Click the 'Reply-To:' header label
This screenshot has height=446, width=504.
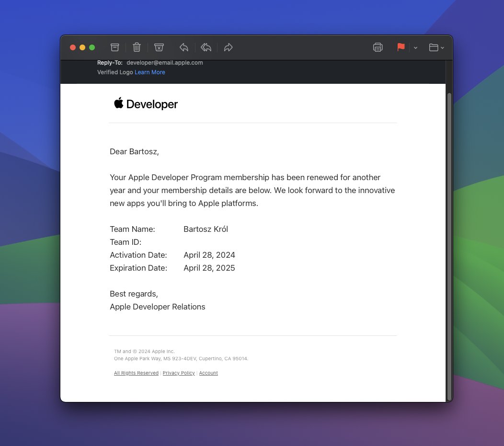[x=110, y=63]
